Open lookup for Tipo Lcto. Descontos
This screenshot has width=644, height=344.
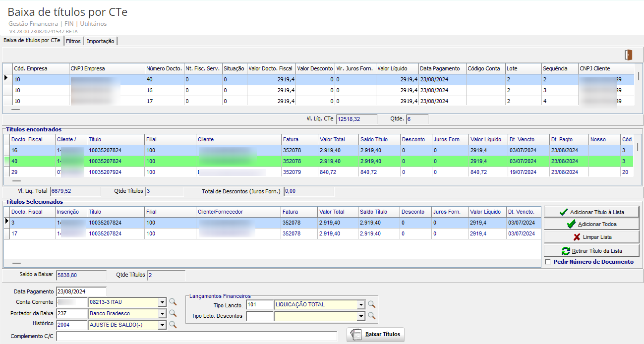(x=371, y=316)
